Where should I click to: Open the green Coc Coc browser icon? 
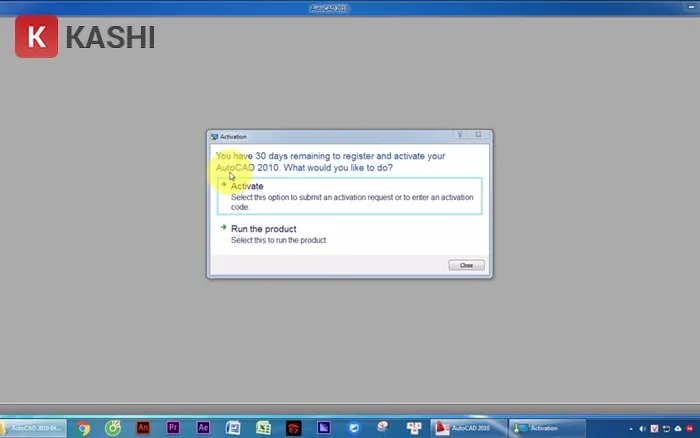(113, 428)
